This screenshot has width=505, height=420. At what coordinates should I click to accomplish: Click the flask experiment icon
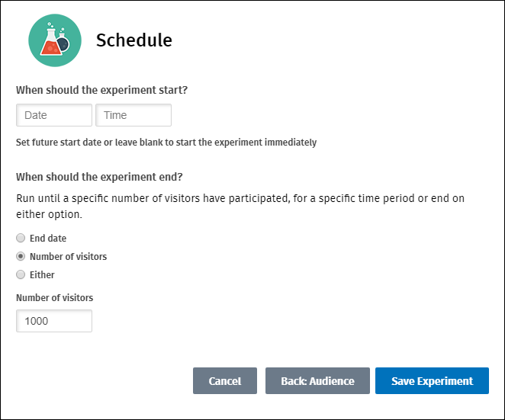point(55,40)
